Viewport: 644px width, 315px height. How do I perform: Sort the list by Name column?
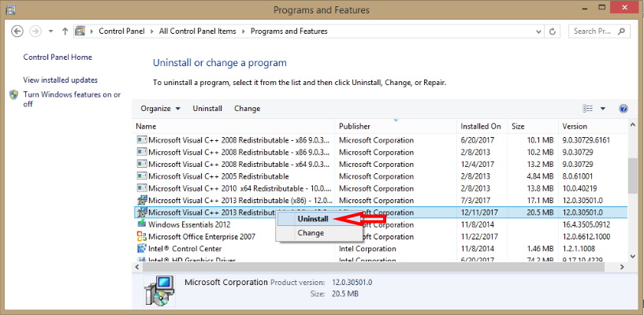[x=233, y=126]
